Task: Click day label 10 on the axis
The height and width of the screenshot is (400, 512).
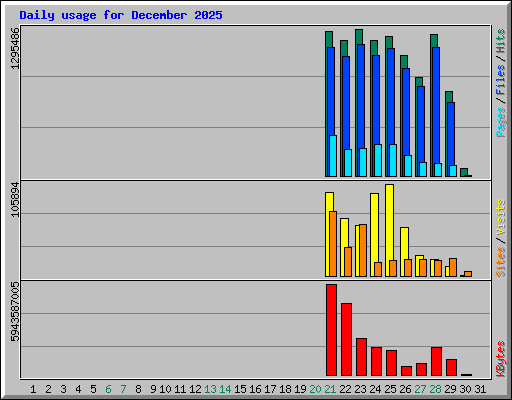Action: (x=165, y=389)
